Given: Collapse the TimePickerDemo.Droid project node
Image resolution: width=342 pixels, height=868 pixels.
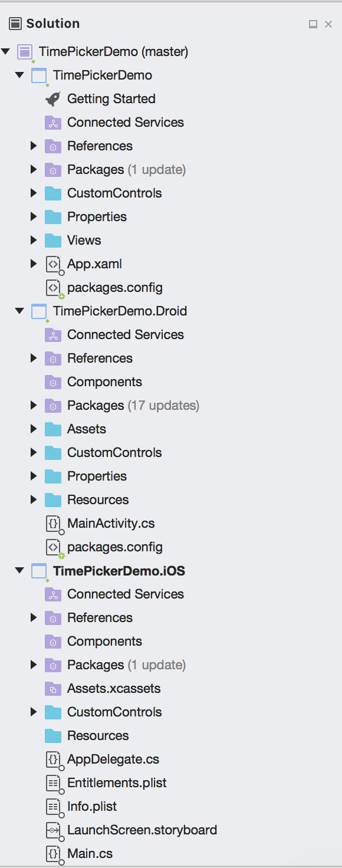Looking at the screenshot, I should click(20, 311).
